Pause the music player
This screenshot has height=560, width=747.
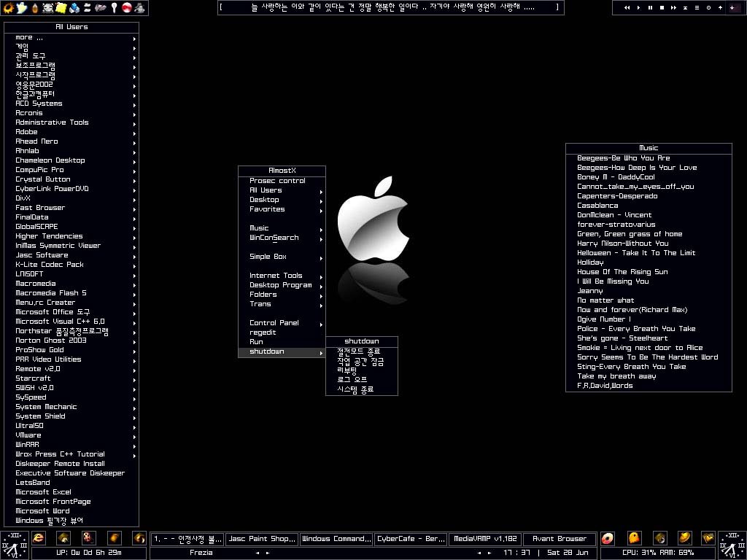pos(650,7)
